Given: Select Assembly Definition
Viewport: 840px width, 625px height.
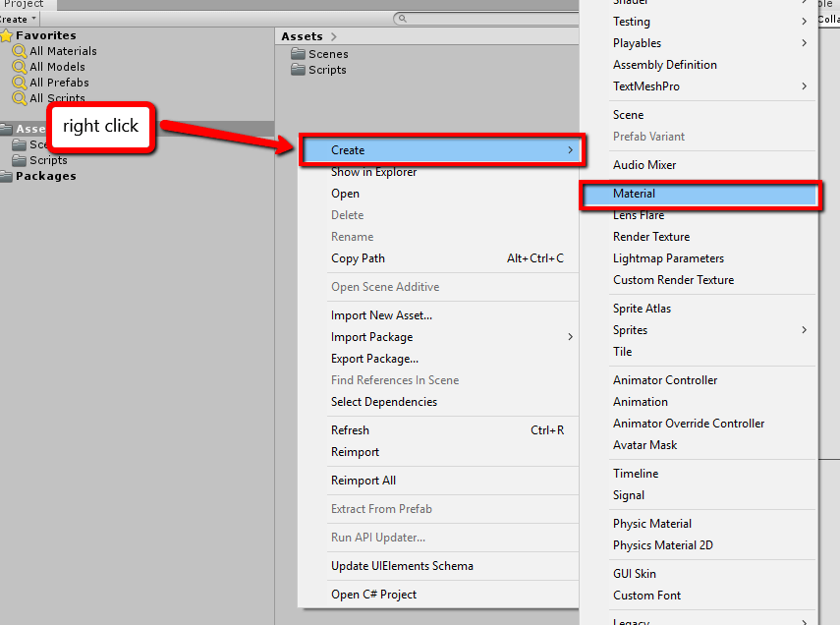Looking at the screenshot, I should 665,65.
